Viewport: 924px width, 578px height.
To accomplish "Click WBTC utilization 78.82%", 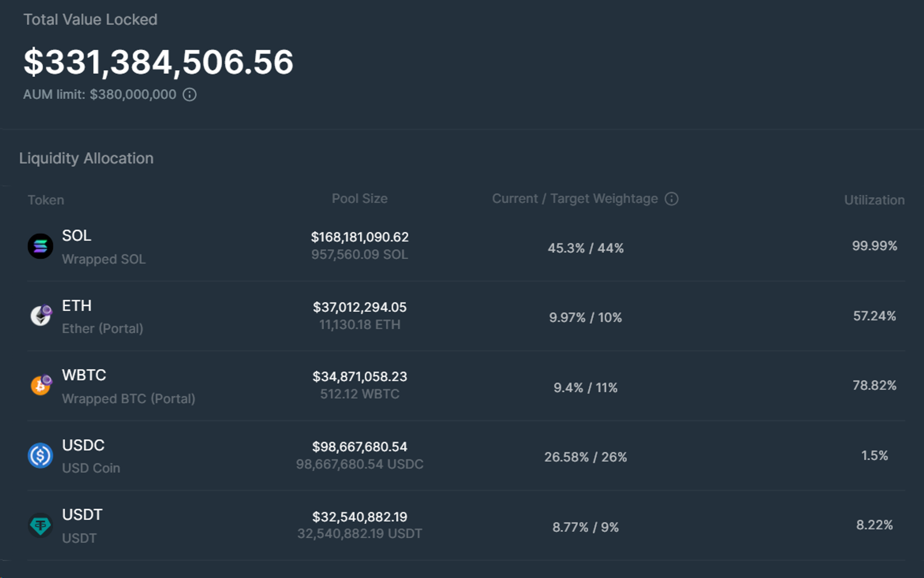I will [x=874, y=385].
